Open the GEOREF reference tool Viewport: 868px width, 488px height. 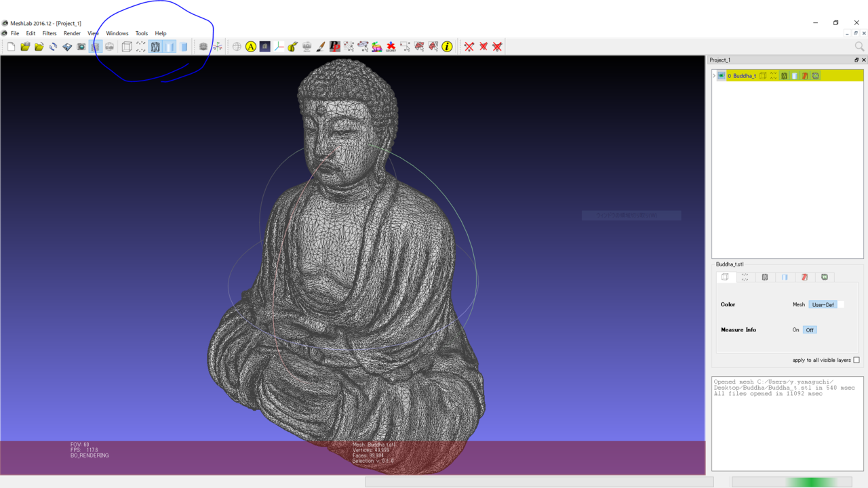(x=391, y=47)
